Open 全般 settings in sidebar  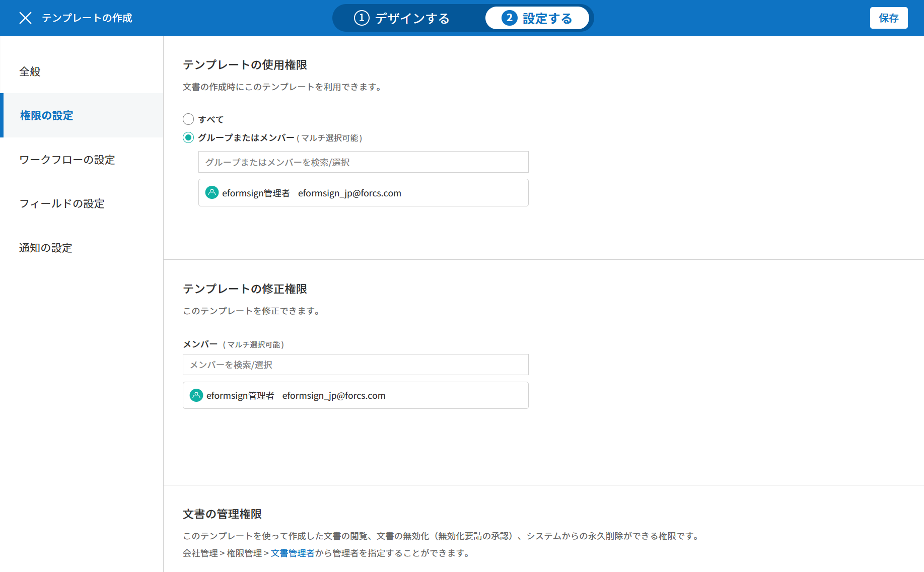(x=30, y=71)
